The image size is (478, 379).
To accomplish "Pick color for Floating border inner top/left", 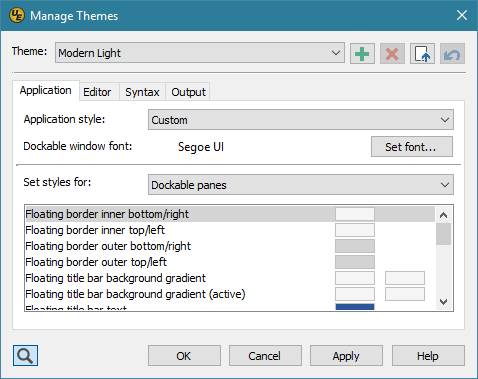I will point(355,230).
